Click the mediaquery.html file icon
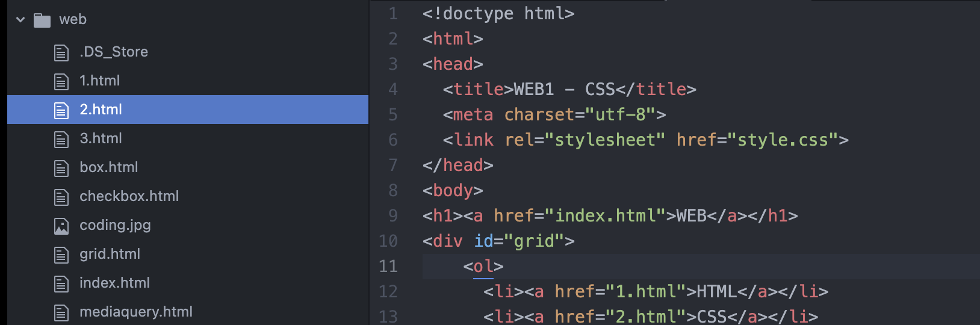980x325 pixels. [x=61, y=312]
